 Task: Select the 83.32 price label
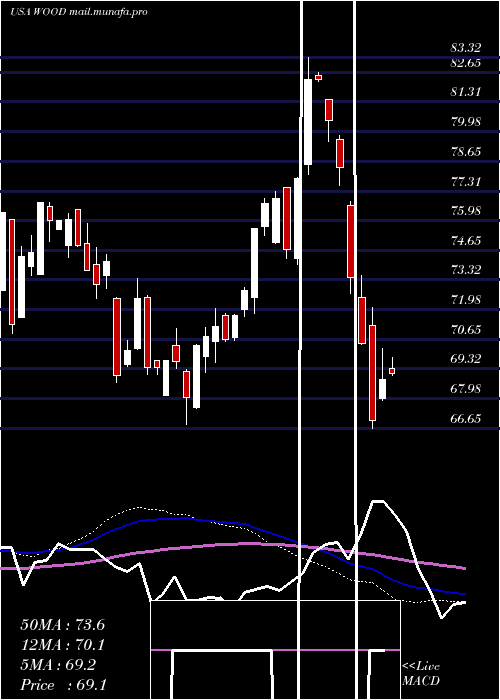[x=466, y=47]
